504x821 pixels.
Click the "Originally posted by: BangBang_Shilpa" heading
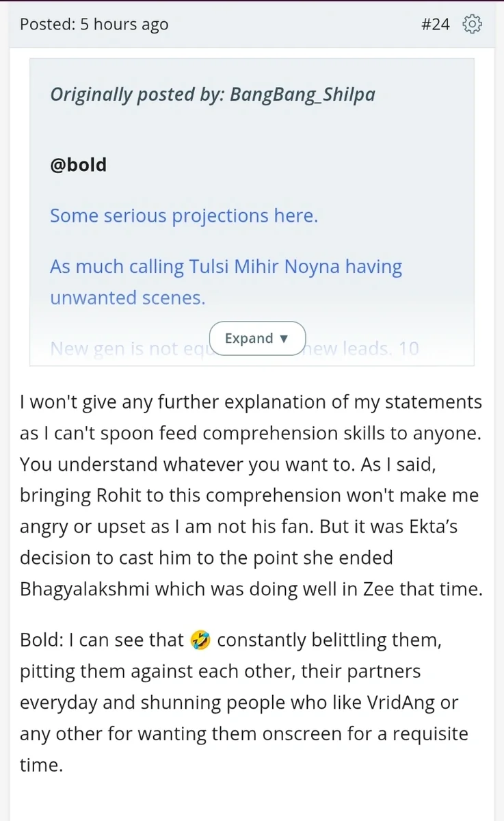213,94
